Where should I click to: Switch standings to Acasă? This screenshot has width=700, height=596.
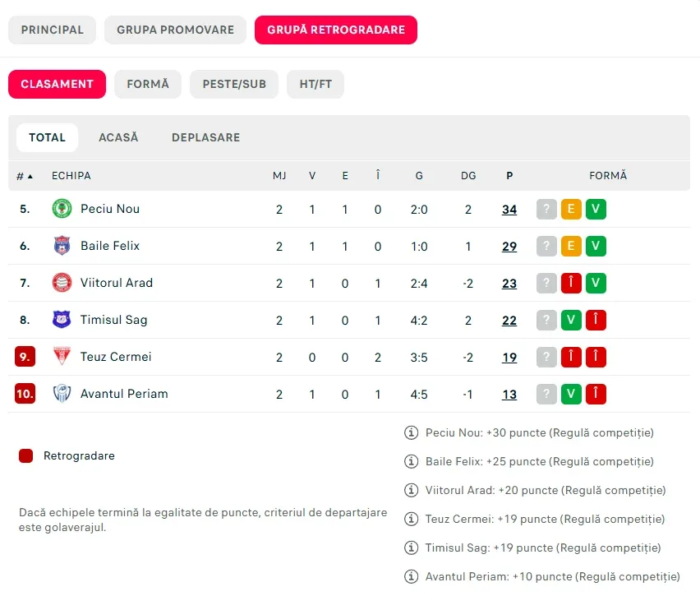pyautogui.click(x=118, y=137)
